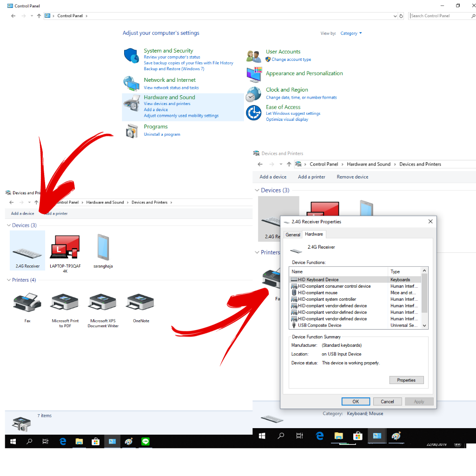
Task: Click the Uninstall a program link
Action: coord(162,134)
